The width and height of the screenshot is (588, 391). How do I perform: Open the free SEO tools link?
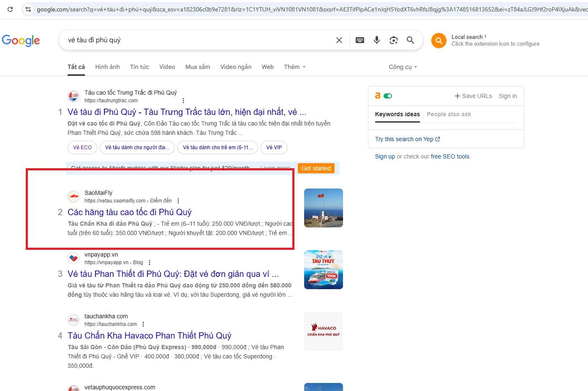tap(450, 156)
